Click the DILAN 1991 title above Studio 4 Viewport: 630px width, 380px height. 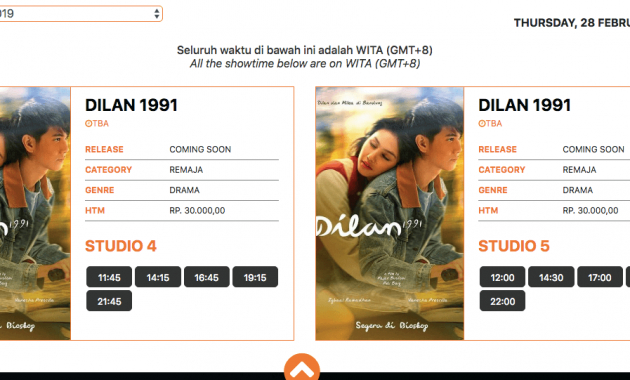[131, 105]
